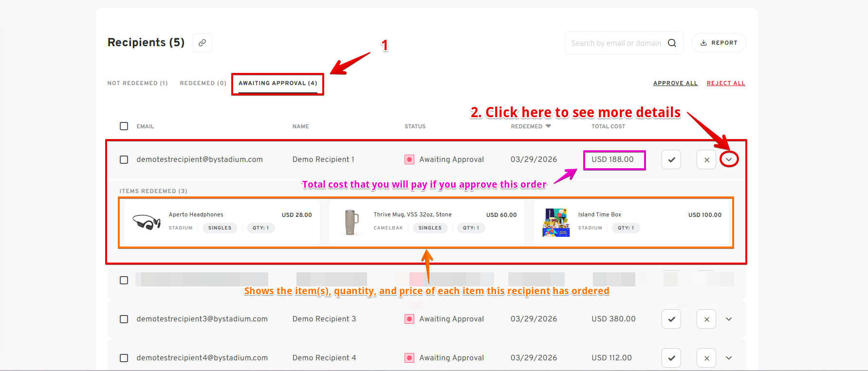Screen dimensions: 868x371
Task: Click the Approve All link
Action: point(675,83)
